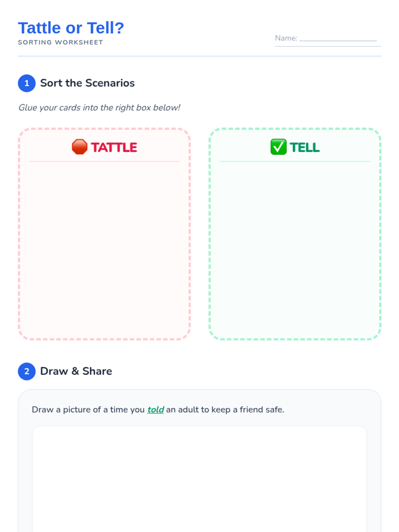This screenshot has width=399, height=532.
Task: Click the red TATTLE label text
Action: [114, 147]
